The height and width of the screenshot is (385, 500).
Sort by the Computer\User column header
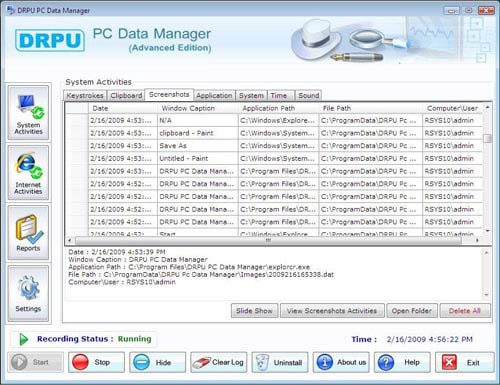[452, 108]
